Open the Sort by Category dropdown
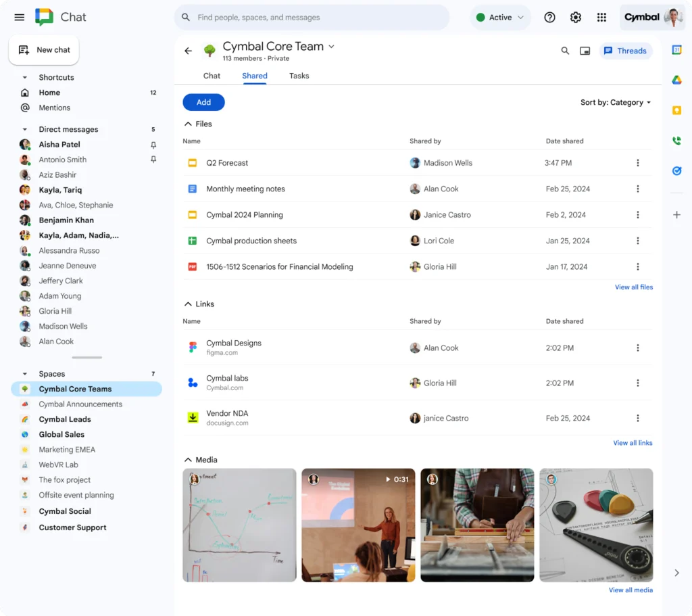 [x=615, y=102]
